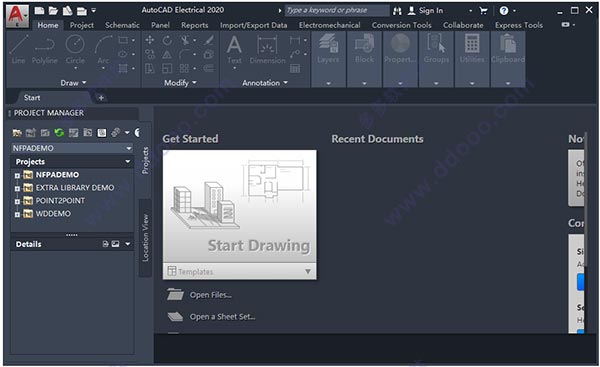Click the keyword search input field
The height and width of the screenshot is (367, 600).
[x=337, y=10]
